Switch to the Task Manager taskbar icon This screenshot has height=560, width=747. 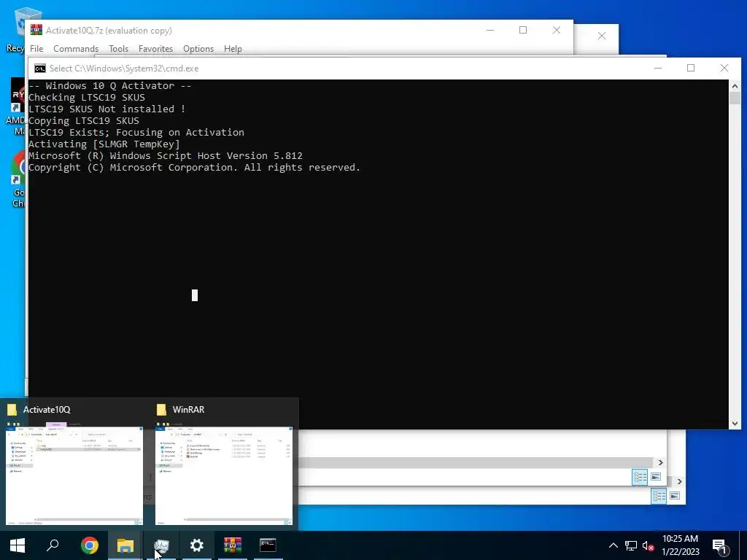pyautogui.click(x=161, y=545)
